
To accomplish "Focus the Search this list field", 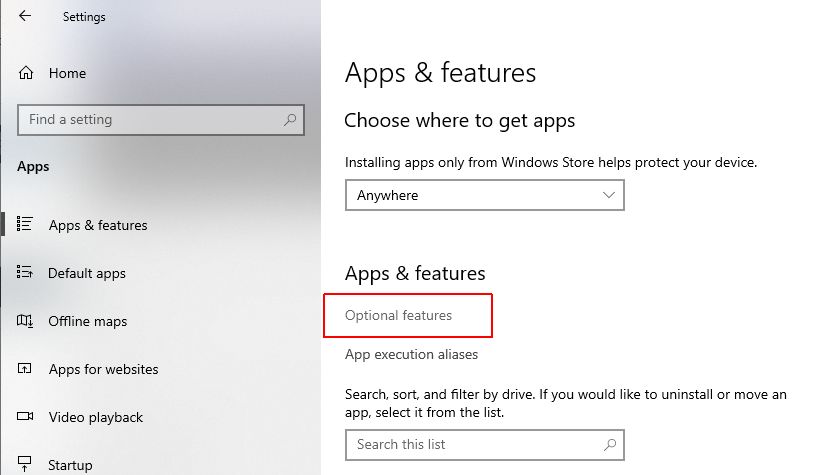I will (485, 445).
